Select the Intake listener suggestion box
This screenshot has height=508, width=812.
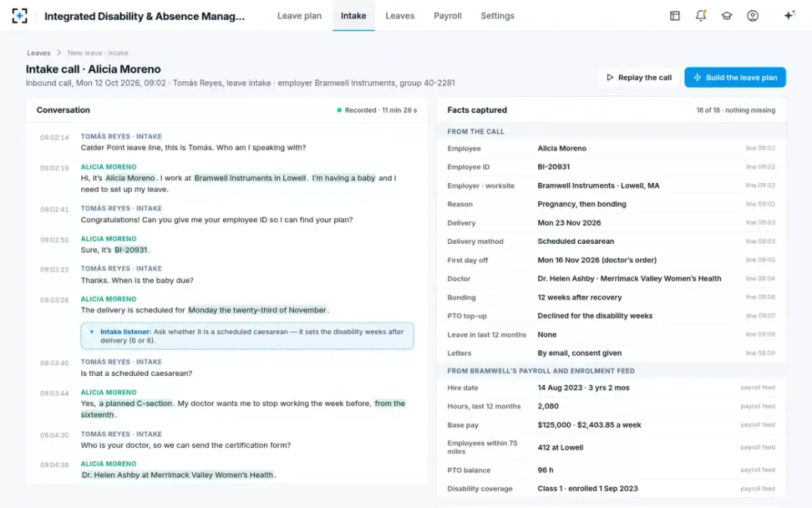pyautogui.click(x=247, y=336)
